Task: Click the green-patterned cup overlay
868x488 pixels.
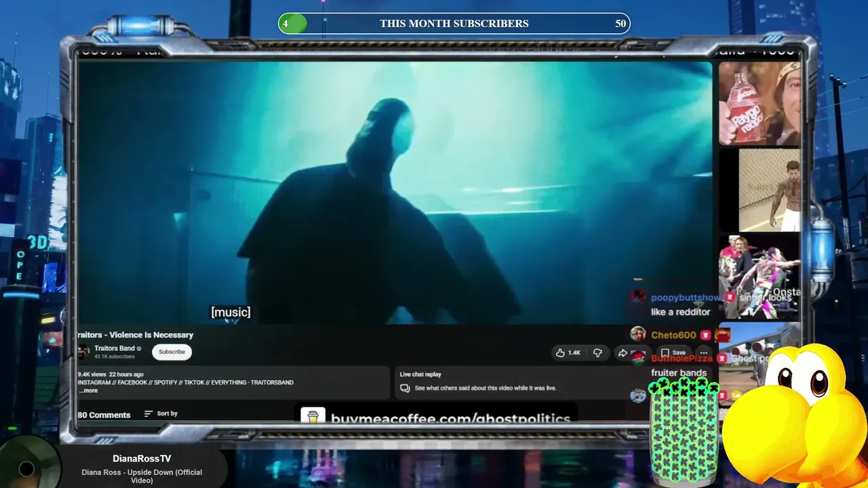Action: pyautogui.click(x=684, y=432)
